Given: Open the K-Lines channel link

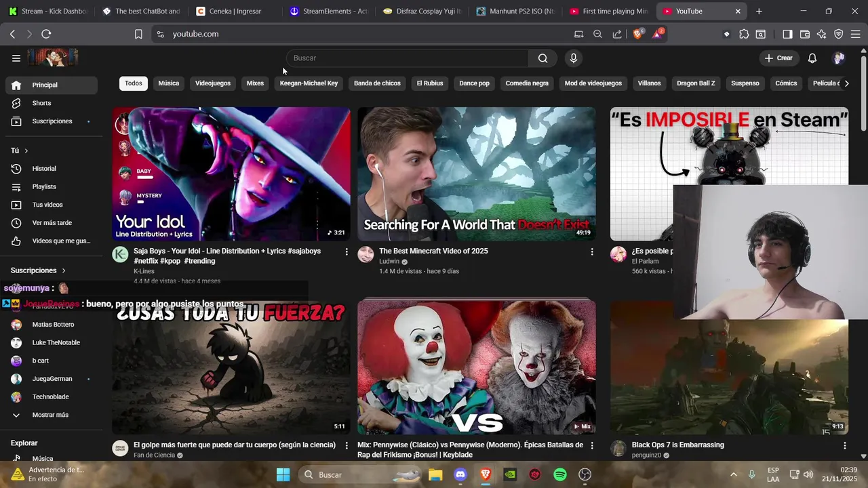Looking at the screenshot, I should point(144,271).
